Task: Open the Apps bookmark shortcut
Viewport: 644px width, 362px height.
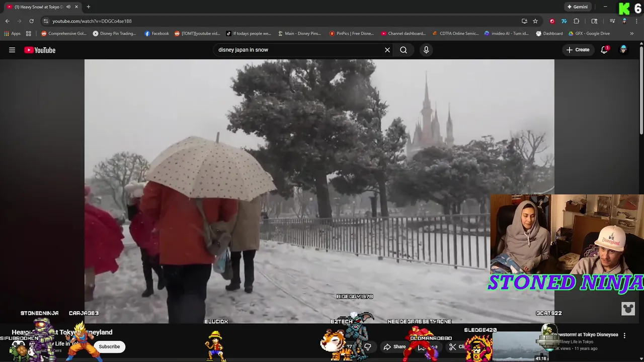Action: (12, 34)
